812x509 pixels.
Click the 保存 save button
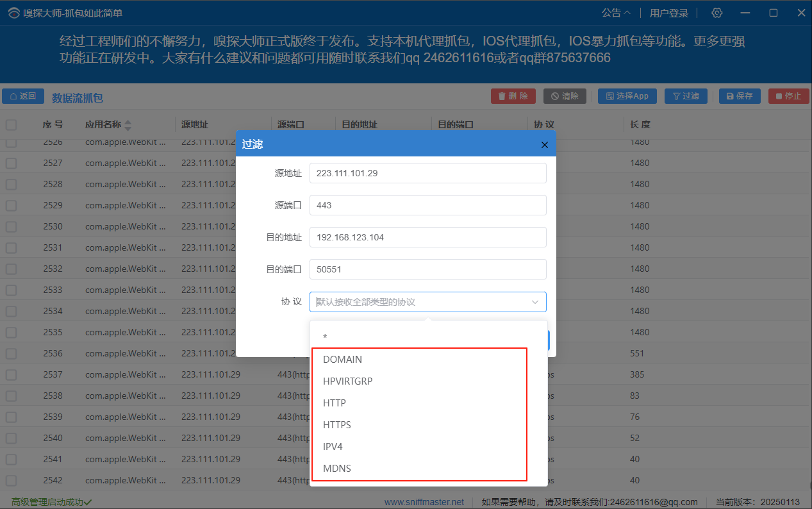[x=740, y=96]
